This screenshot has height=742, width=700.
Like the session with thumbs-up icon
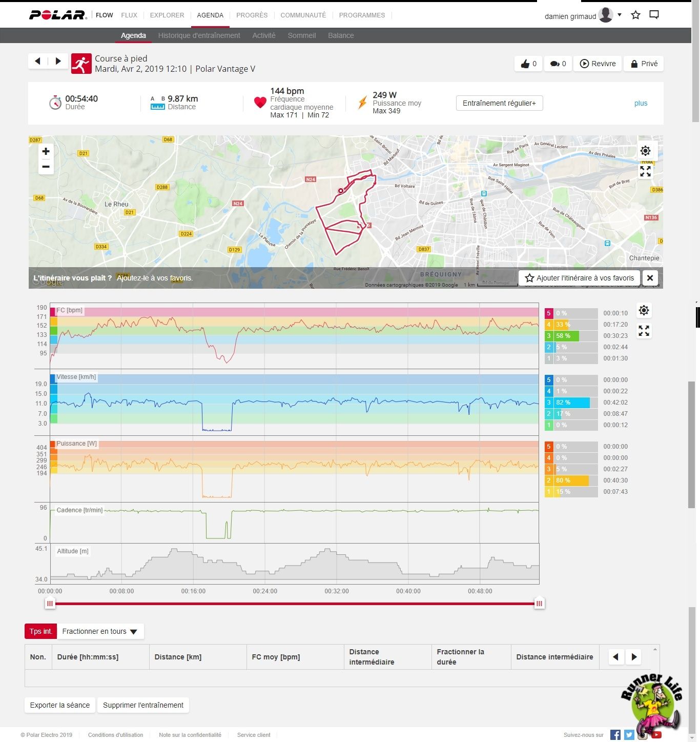(528, 64)
